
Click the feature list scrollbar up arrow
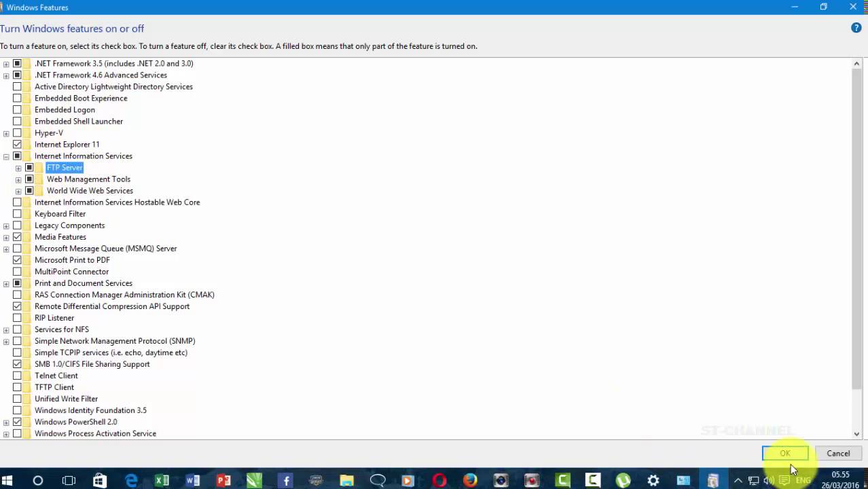[x=856, y=63]
